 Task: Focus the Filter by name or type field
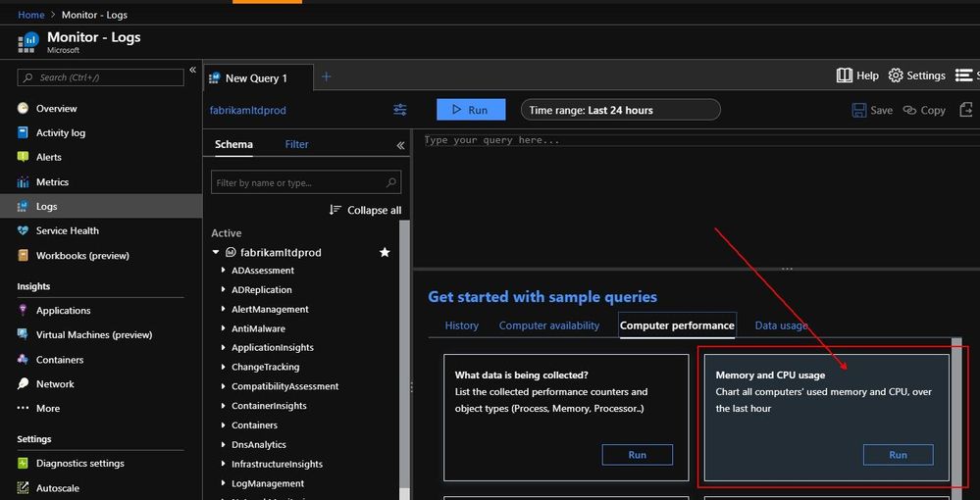point(306,182)
